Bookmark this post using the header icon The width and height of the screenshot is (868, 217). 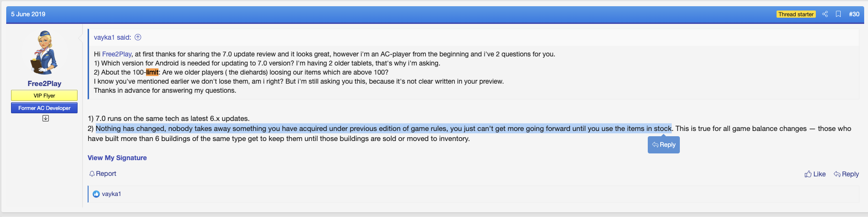pyautogui.click(x=838, y=14)
